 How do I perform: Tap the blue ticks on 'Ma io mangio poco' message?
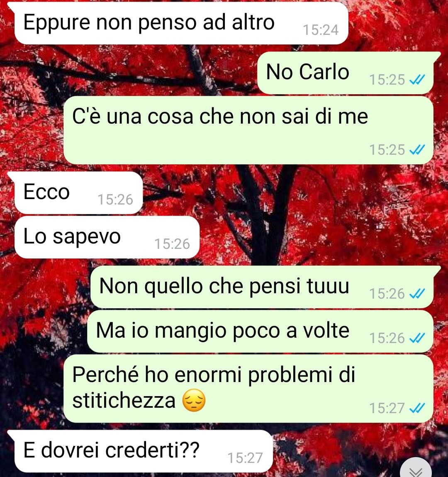(x=417, y=338)
